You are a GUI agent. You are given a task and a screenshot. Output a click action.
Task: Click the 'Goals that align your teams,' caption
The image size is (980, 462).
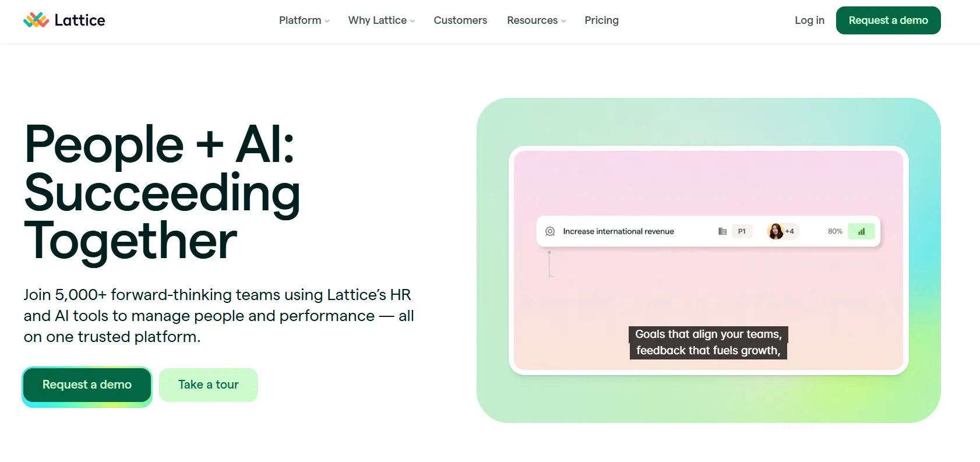point(708,334)
